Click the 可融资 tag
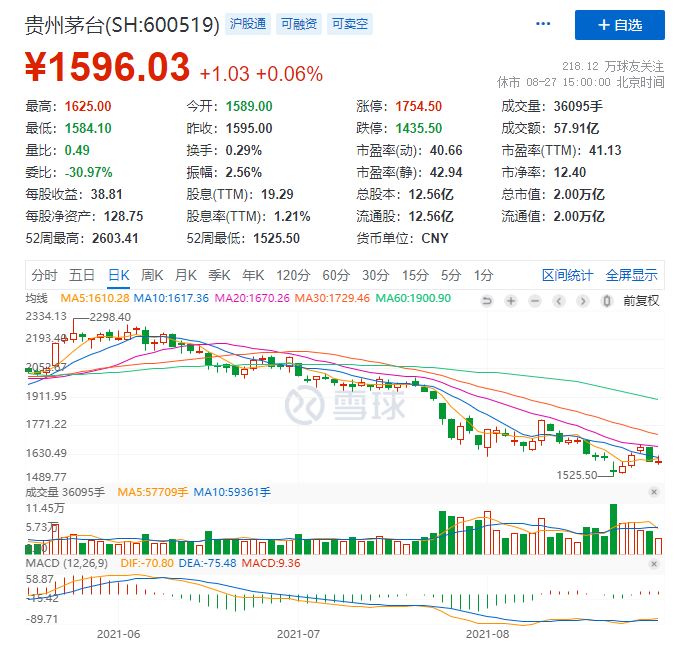 point(299,24)
